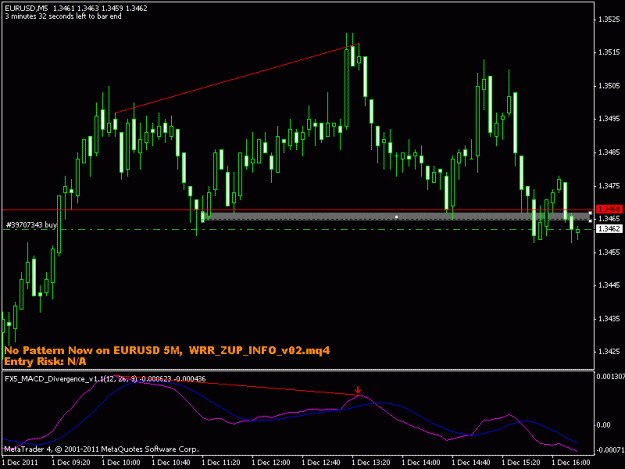
Task: Click the 0.00 indicator scale value
Action: [603, 425]
